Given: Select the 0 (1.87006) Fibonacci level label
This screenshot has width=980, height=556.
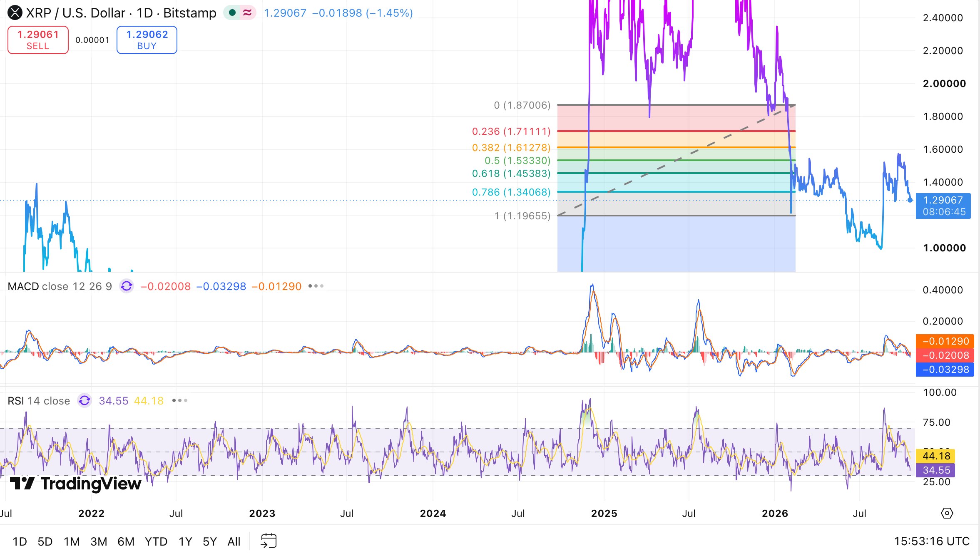Looking at the screenshot, I should 522,105.
